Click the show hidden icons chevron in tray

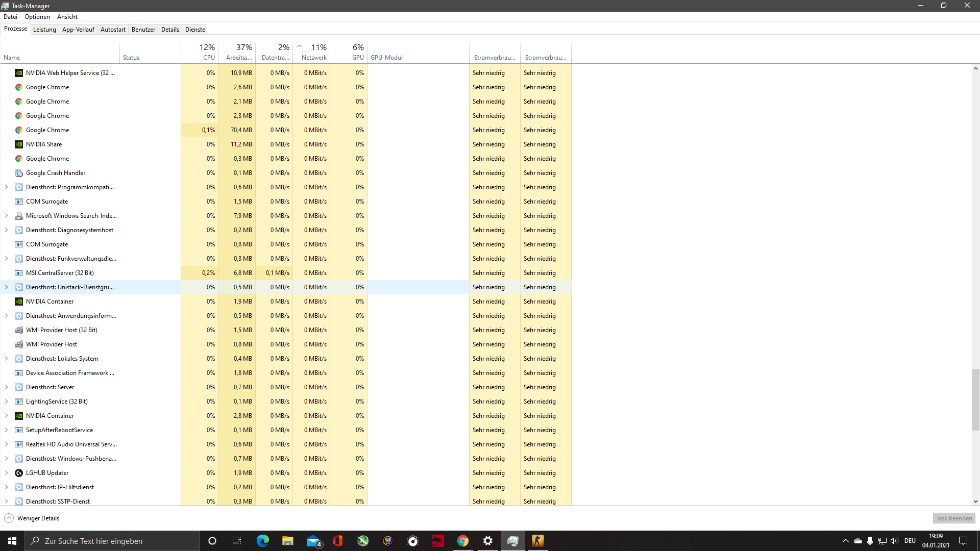pyautogui.click(x=846, y=541)
